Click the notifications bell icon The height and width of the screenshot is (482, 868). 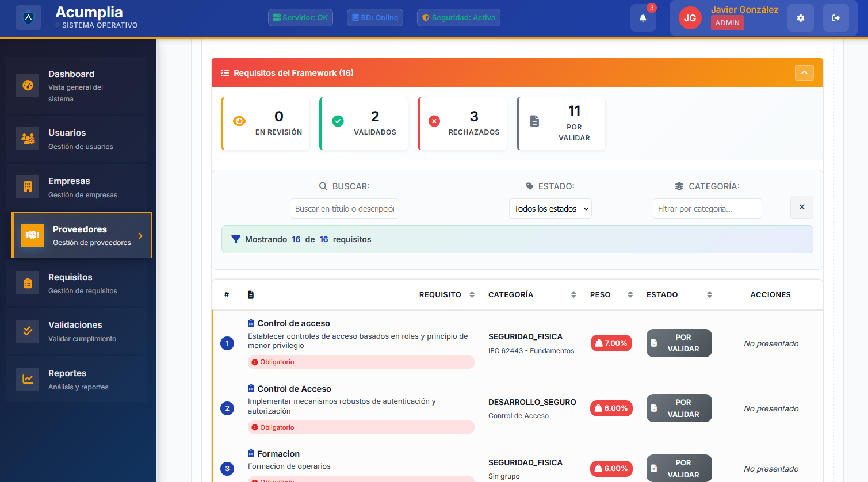coord(643,18)
